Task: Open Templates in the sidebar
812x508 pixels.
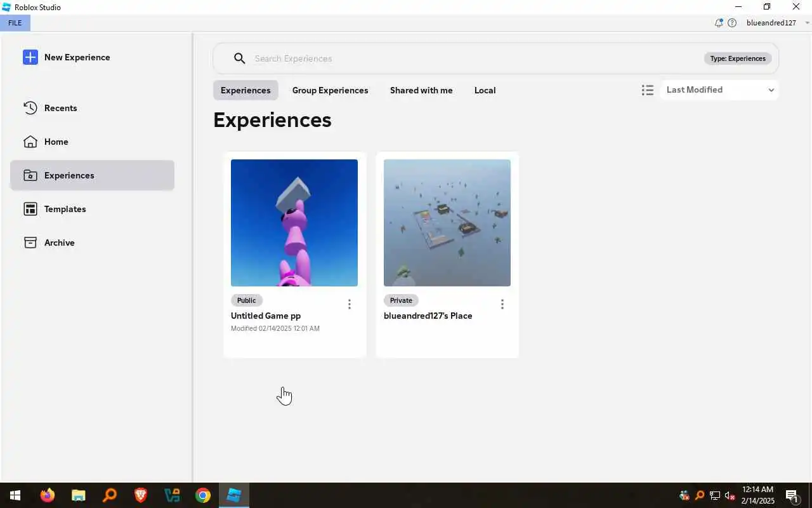Action: pos(92,209)
